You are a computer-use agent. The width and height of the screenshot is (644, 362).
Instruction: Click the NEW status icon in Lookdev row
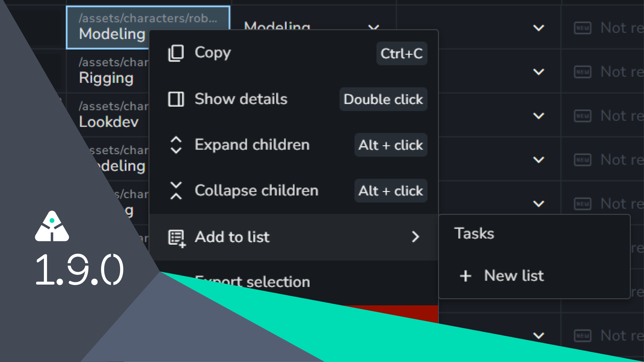pos(582,116)
